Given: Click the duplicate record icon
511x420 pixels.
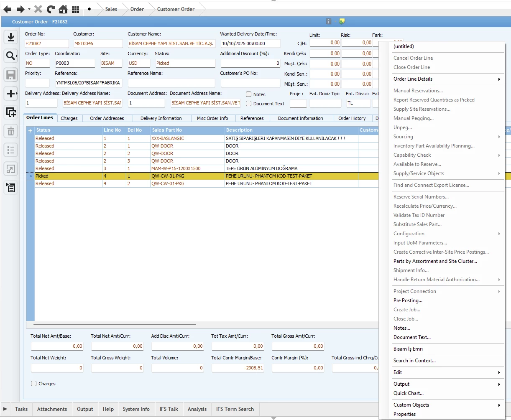Looking at the screenshot, I should point(11,112).
